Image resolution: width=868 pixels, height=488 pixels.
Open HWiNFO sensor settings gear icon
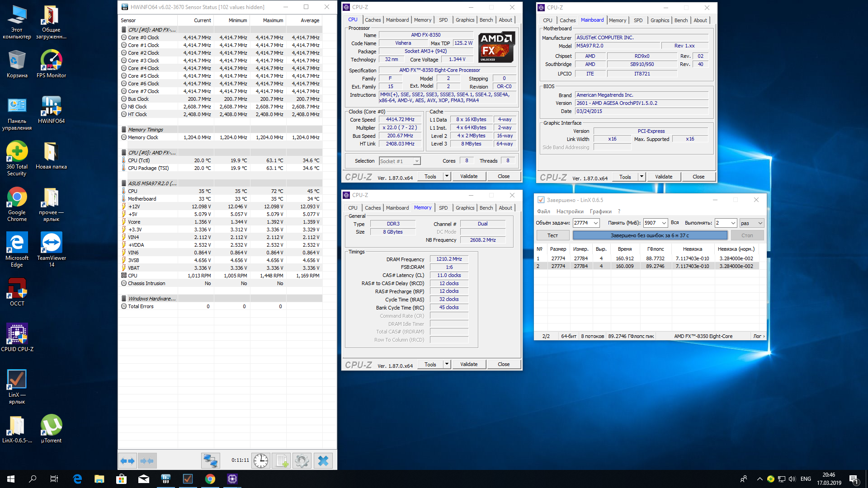coord(302,461)
